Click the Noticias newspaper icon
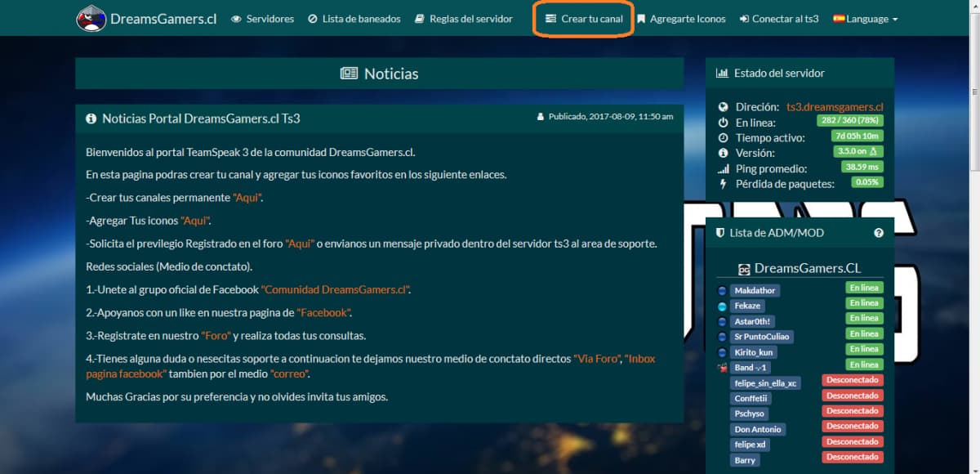 point(350,74)
